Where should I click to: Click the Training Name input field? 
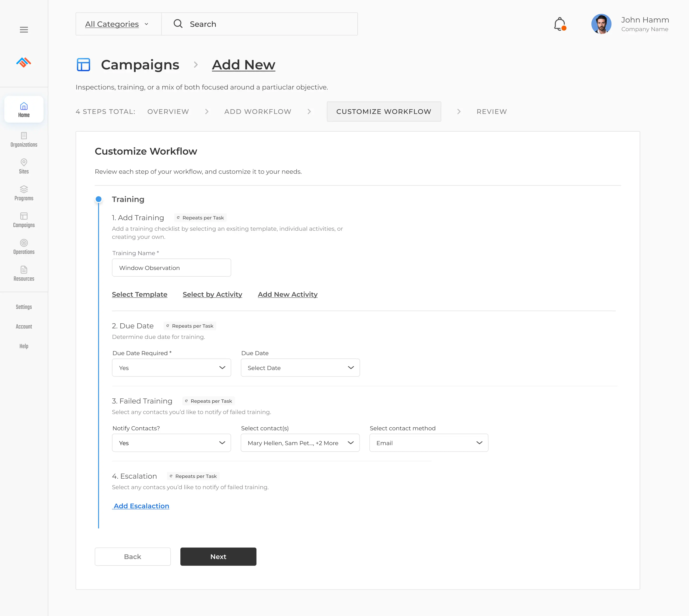(172, 268)
